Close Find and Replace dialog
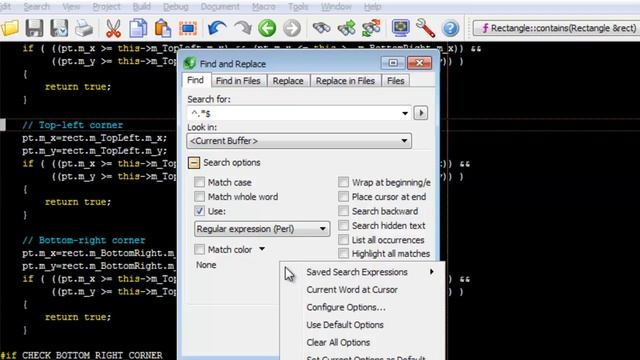Image resolution: width=640 pixels, height=360 pixels. click(419, 63)
